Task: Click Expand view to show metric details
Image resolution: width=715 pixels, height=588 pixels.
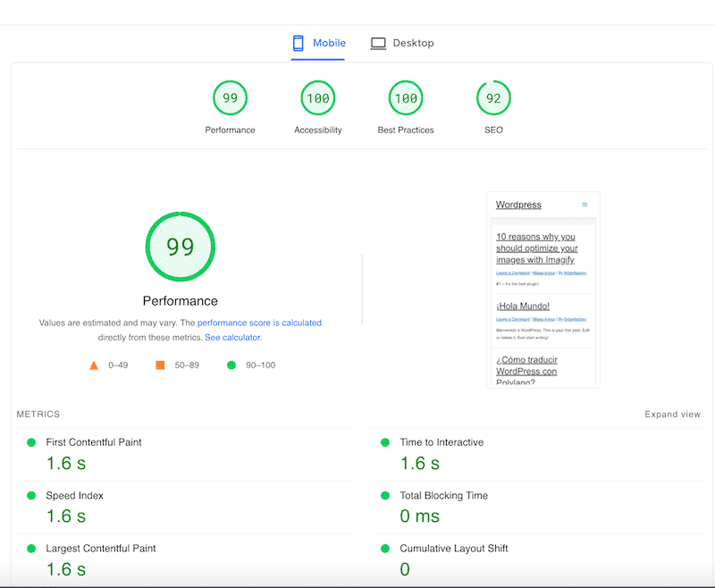Action: click(672, 414)
